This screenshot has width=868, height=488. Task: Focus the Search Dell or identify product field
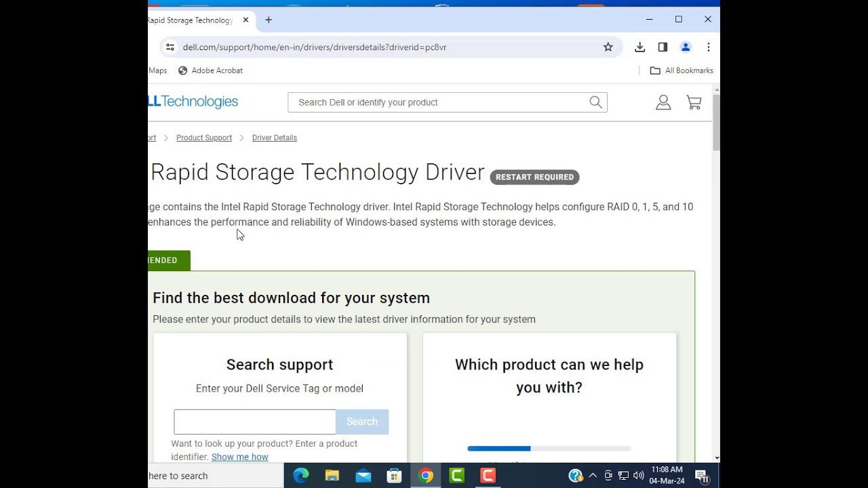coord(441,102)
